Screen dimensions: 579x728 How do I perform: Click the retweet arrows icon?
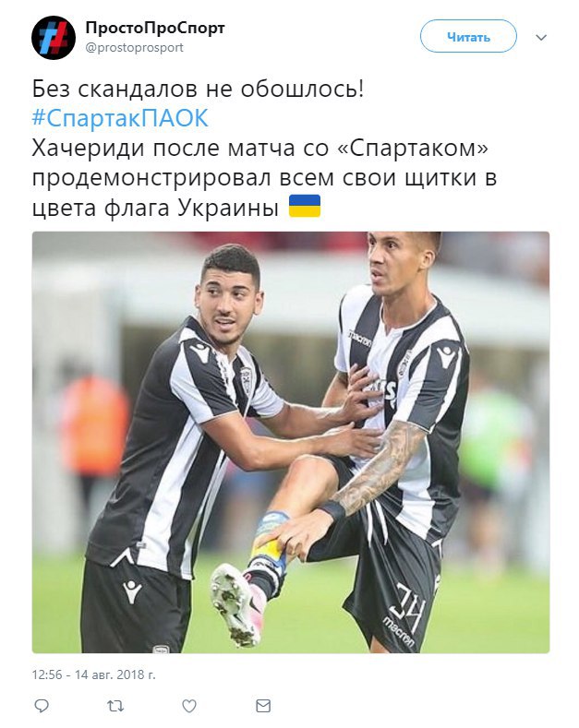[x=115, y=706]
